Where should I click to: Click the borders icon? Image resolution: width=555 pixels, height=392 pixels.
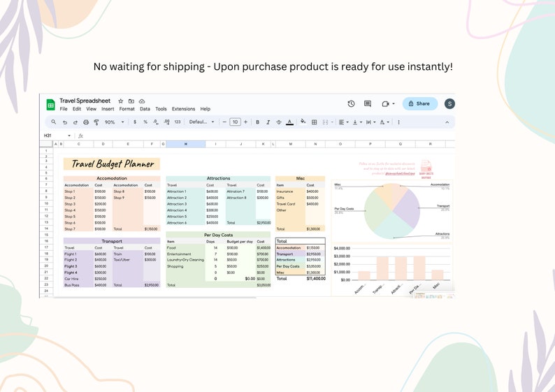point(314,122)
